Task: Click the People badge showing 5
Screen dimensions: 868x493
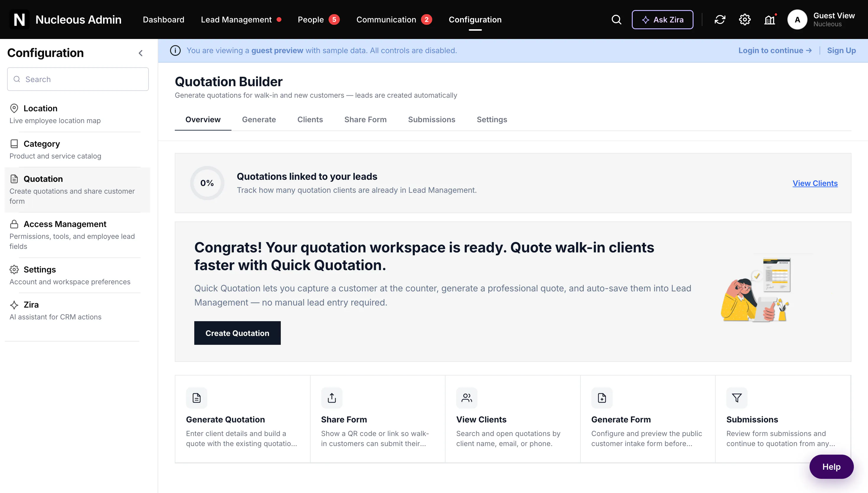Action: [334, 20]
